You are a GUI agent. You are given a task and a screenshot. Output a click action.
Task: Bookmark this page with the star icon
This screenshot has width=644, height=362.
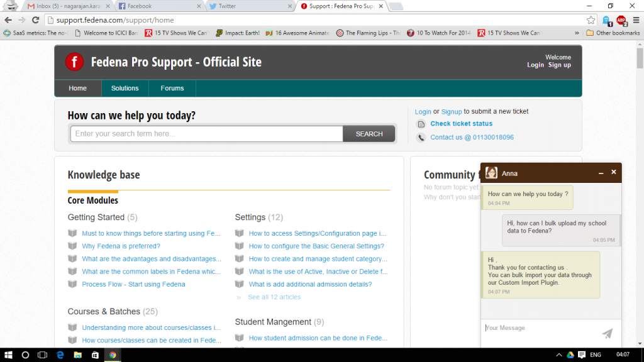tap(590, 19)
